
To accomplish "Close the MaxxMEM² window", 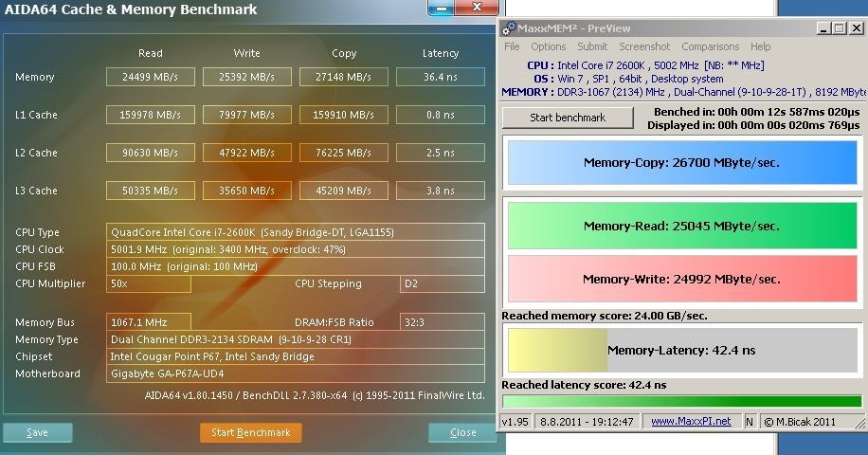I will (857, 27).
